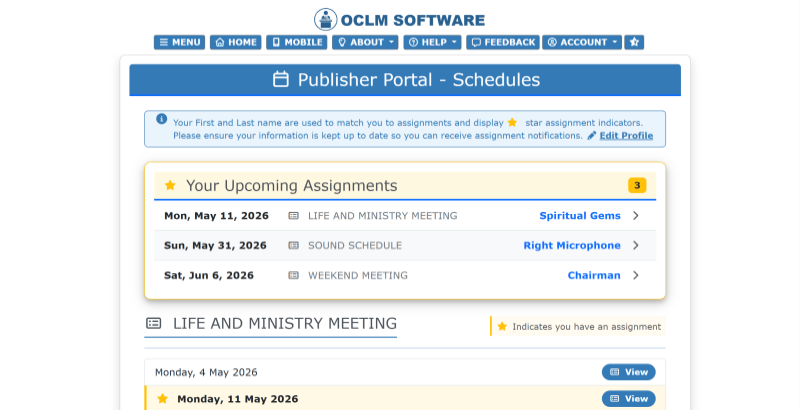Expand the chevron on Chairman row

tap(636, 275)
